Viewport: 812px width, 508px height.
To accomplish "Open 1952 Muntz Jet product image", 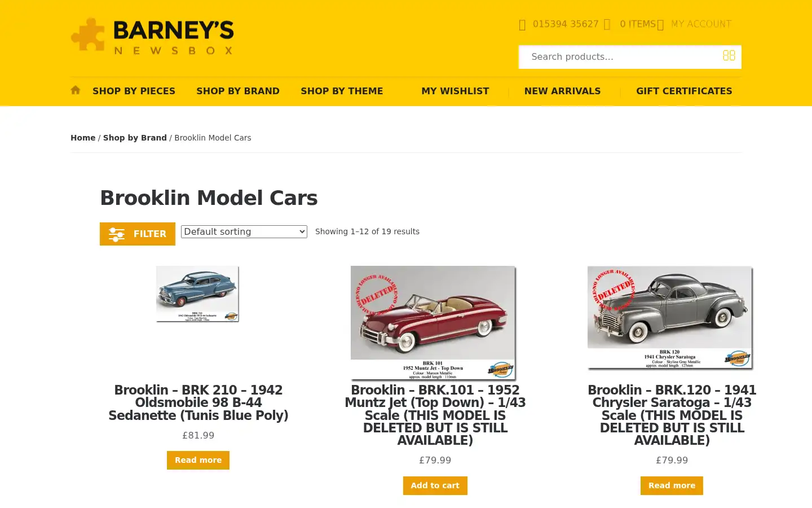I will pyautogui.click(x=434, y=323).
